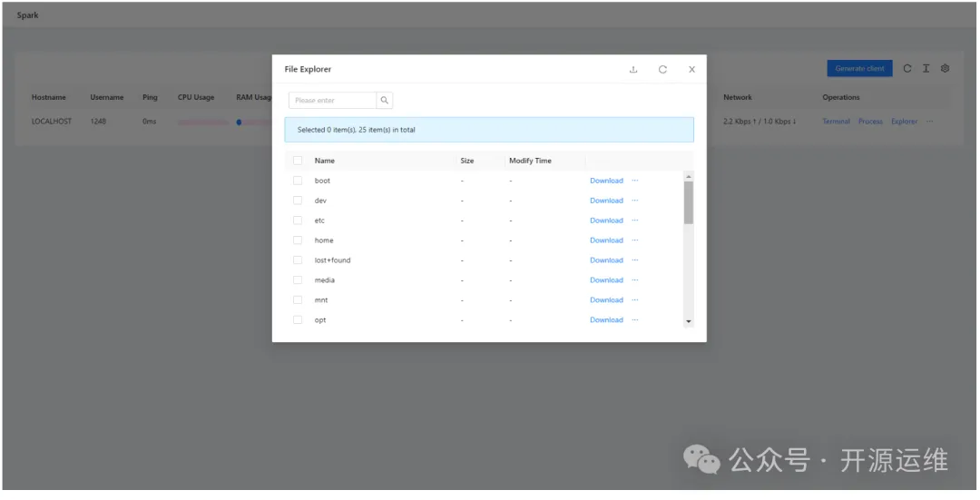Open more options for the etc row
This screenshot has width=980, height=500.
pos(634,221)
